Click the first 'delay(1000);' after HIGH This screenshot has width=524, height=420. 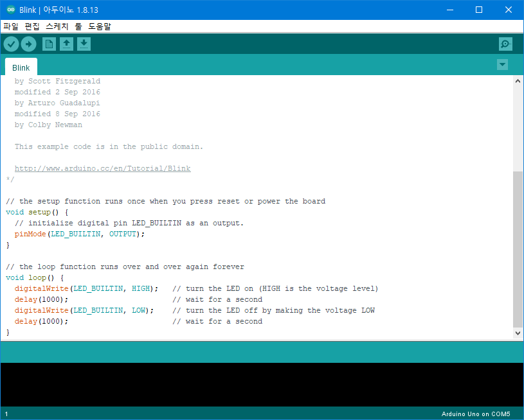pyautogui.click(x=41, y=299)
